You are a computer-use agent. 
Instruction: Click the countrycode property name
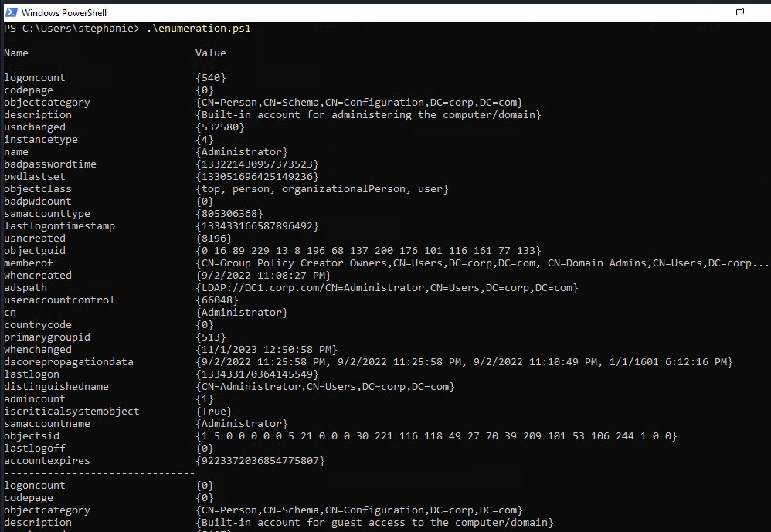click(x=38, y=325)
